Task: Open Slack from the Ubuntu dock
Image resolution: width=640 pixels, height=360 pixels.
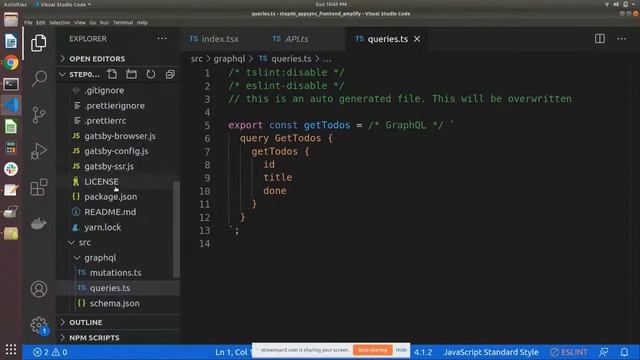Action: point(11,169)
